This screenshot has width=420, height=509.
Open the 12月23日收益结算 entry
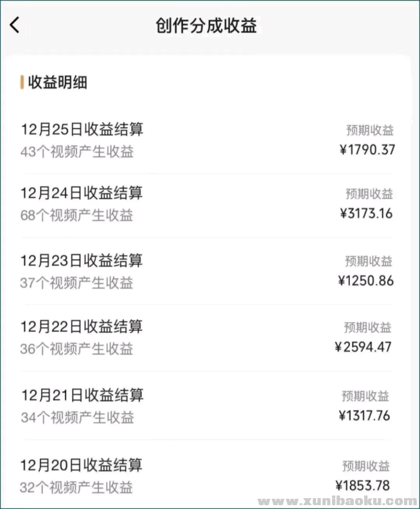(x=82, y=260)
